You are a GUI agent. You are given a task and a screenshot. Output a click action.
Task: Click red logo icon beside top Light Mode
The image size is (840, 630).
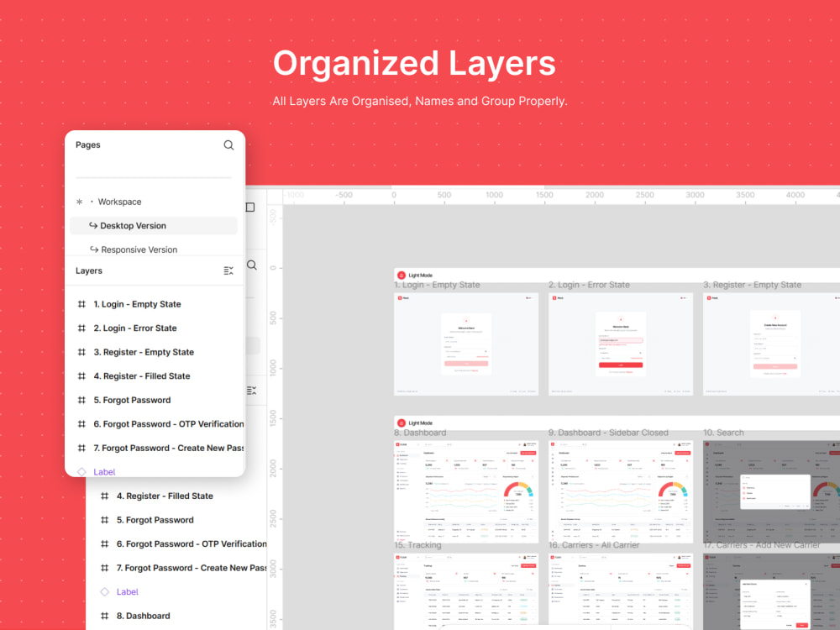click(x=402, y=276)
